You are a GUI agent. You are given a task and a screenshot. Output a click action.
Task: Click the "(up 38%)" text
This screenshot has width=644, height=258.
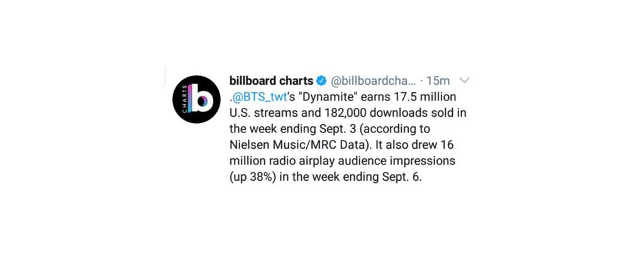pos(252,177)
